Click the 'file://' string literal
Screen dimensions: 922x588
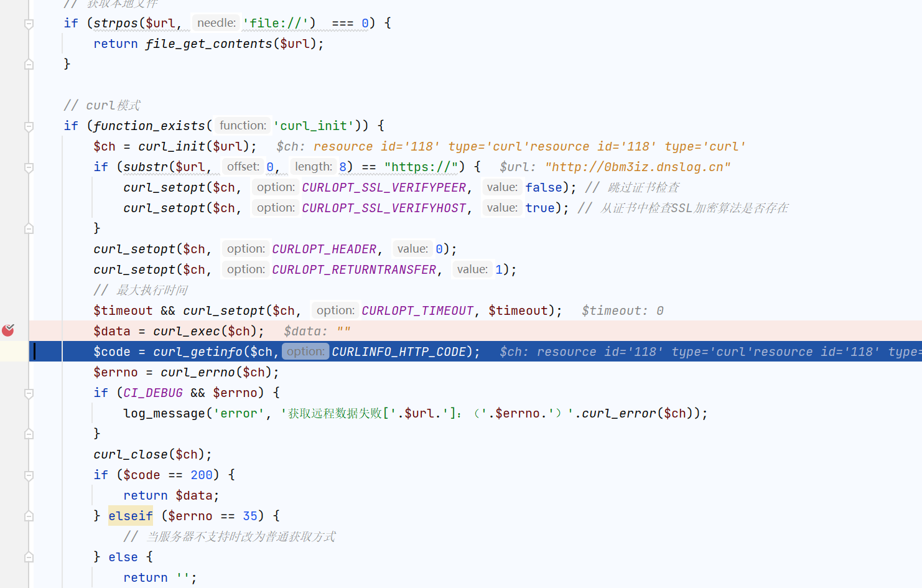(275, 23)
